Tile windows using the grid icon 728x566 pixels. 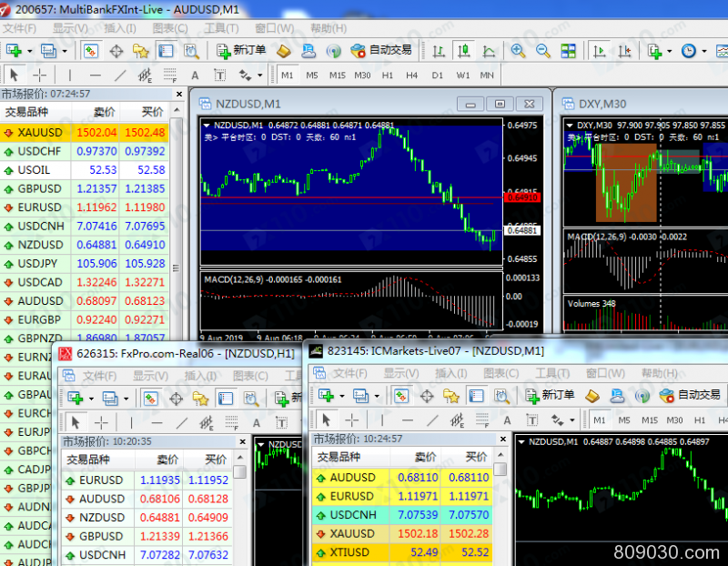click(x=568, y=51)
